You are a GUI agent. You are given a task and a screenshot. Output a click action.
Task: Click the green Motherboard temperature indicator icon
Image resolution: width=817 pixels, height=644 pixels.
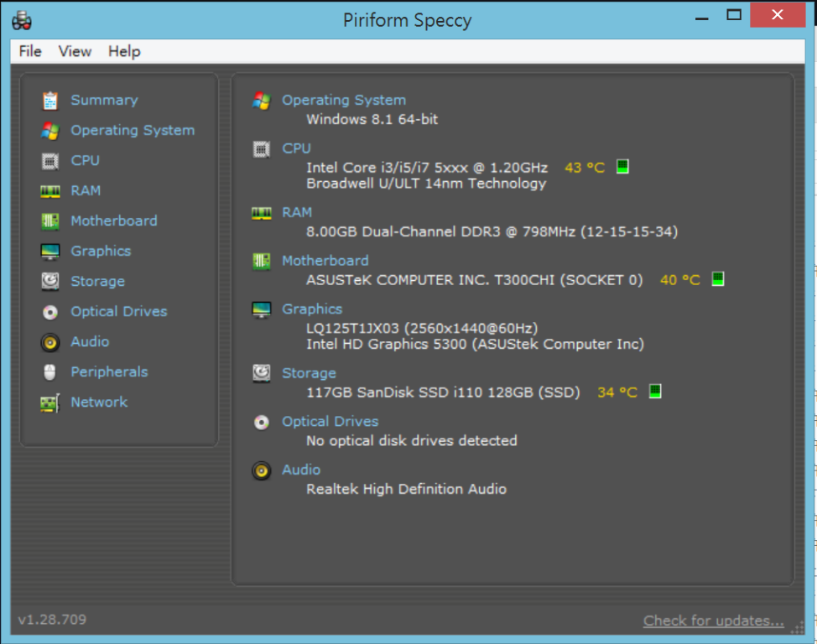[x=718, y=278]
